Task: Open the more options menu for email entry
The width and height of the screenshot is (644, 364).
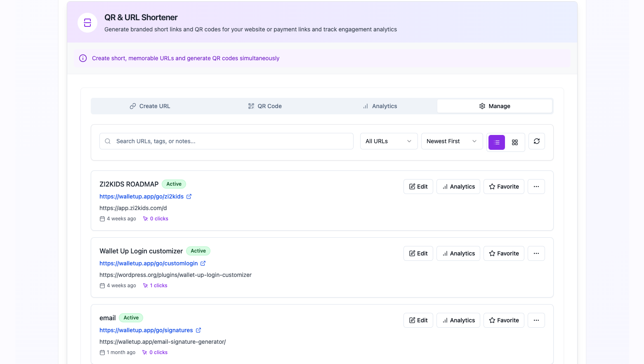Action: click(x=536, y=320)
